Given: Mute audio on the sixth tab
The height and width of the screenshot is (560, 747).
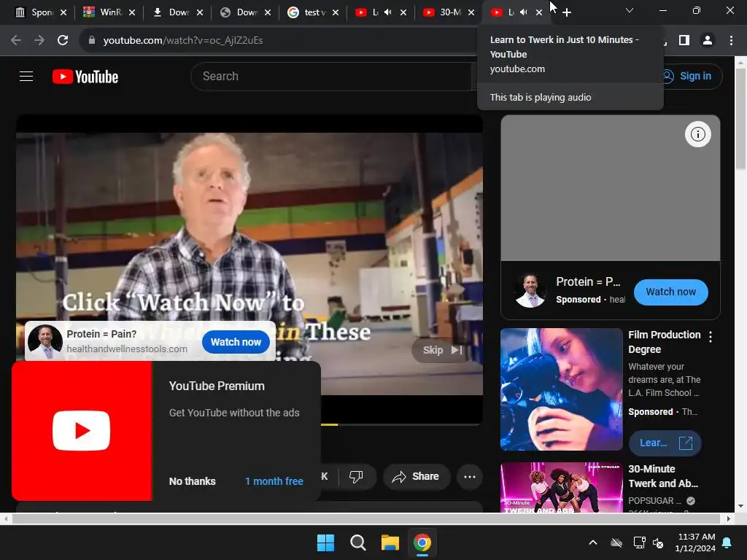Looking at the screenshot, I should [x=388, y=12].
